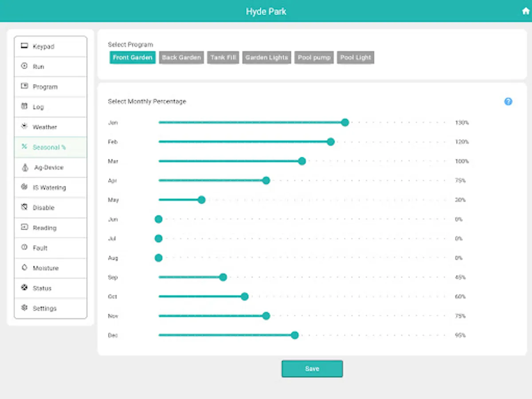Open the Keypad section

44,46
